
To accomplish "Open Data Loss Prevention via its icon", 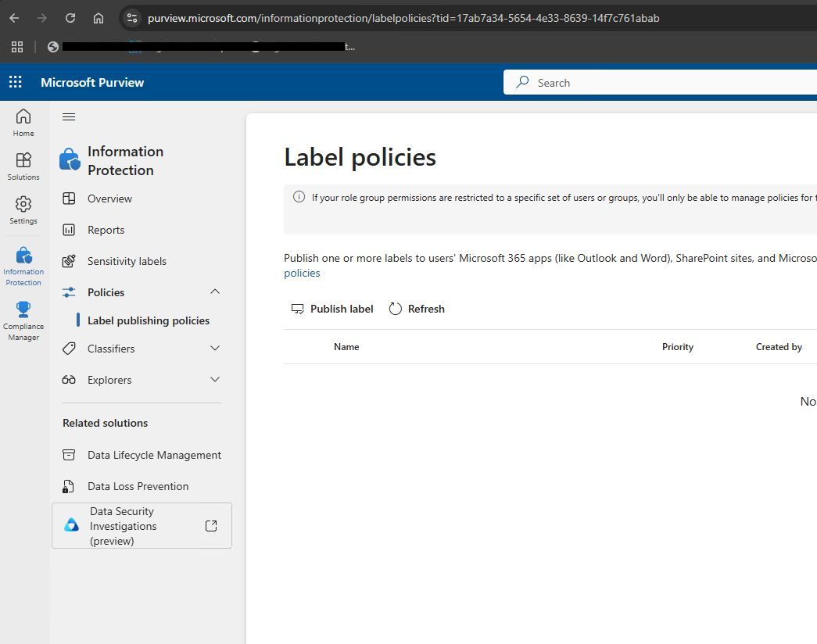I will coord(70,485).
